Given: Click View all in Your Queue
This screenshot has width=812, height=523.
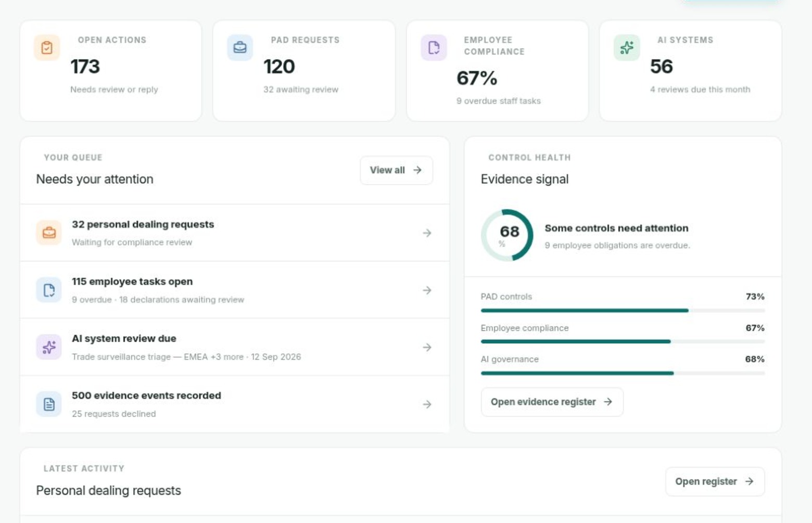Looking at the screenshot, I should click(396, 170).
